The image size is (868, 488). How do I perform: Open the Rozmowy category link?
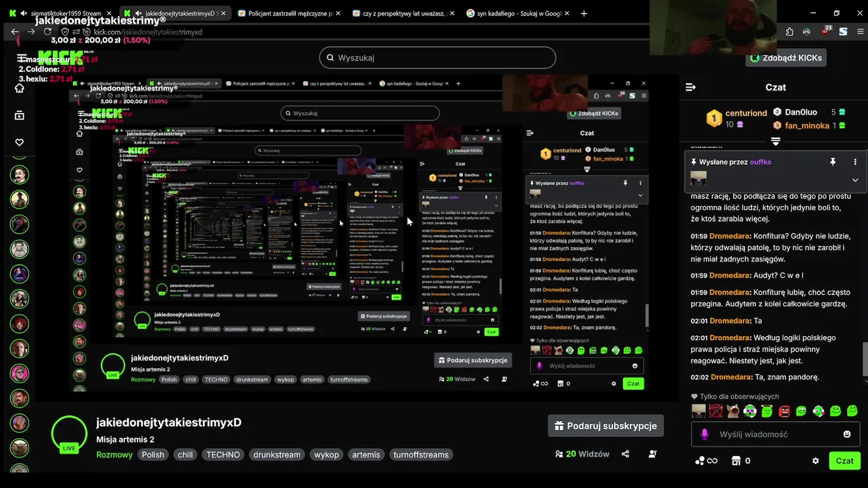pos(115,455)
